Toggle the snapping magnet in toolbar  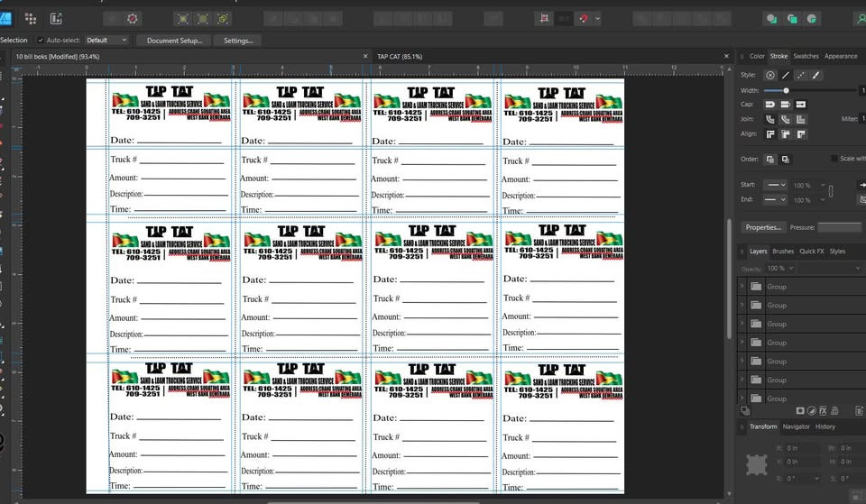click(583, 18)
